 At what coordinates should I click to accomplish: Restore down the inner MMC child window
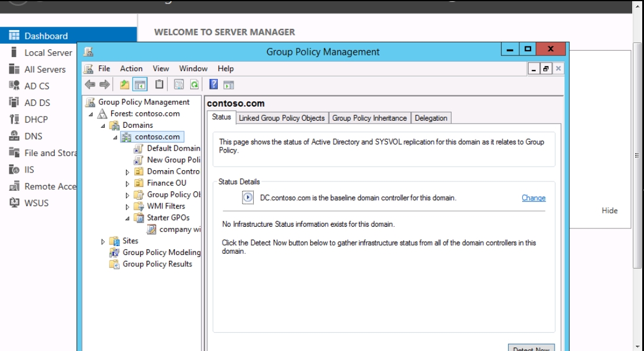click(546, 69)
